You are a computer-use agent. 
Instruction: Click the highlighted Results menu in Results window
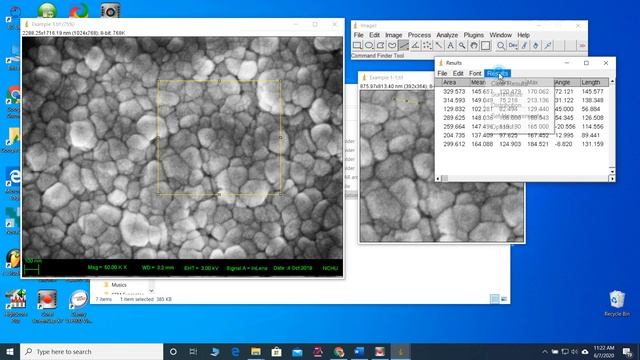(x=497, y=73)
